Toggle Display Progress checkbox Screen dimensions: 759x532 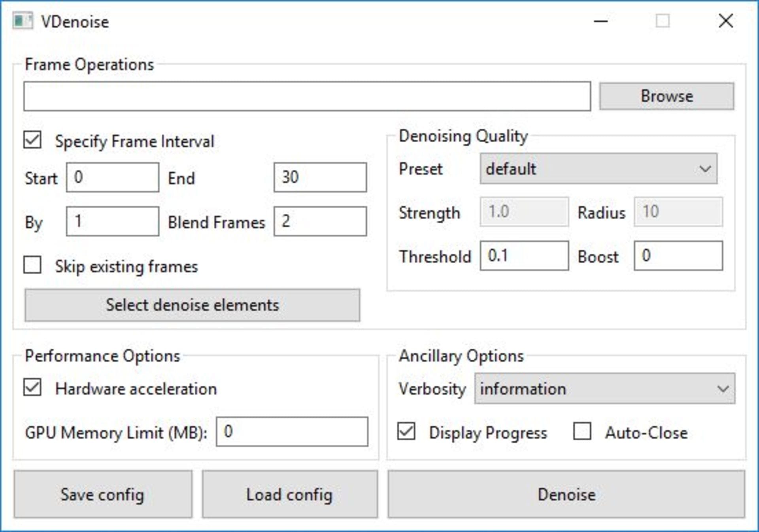pos(406,431)
